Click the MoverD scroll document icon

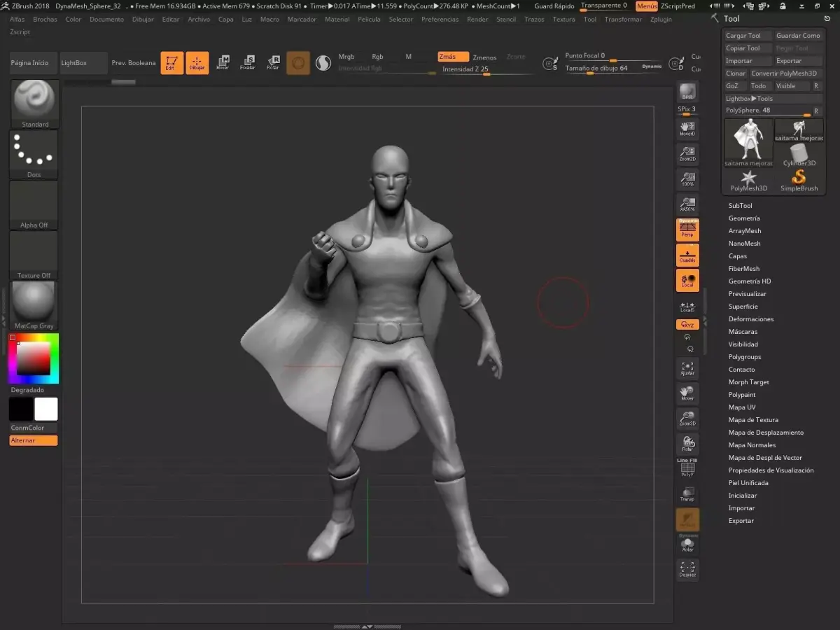(687, 128)
